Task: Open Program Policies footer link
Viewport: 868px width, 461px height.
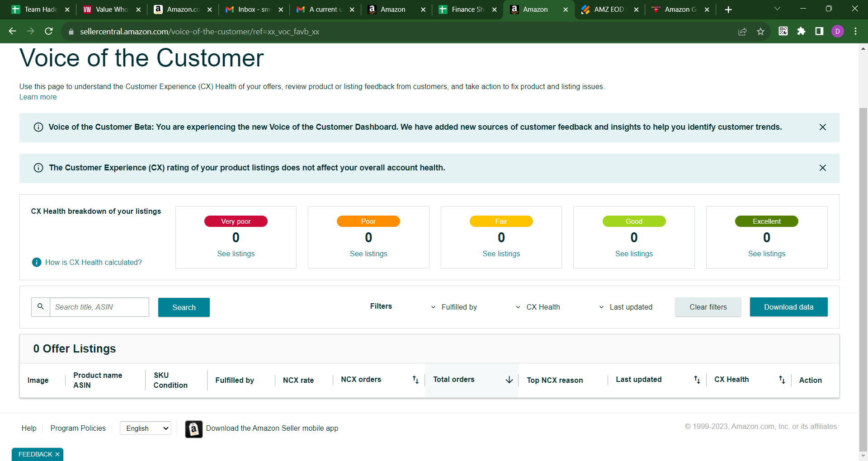Action: 78,428
